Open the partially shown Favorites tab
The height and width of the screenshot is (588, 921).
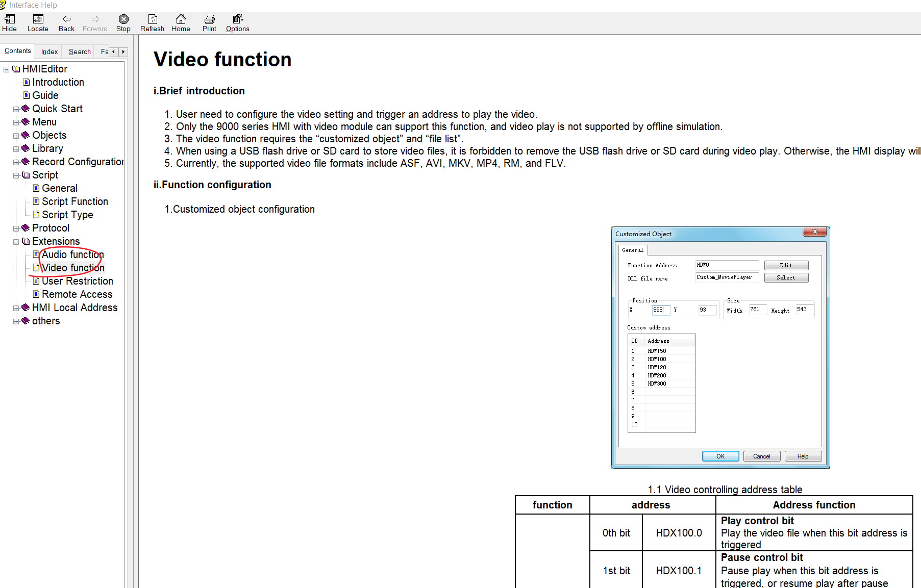point(104,52)
